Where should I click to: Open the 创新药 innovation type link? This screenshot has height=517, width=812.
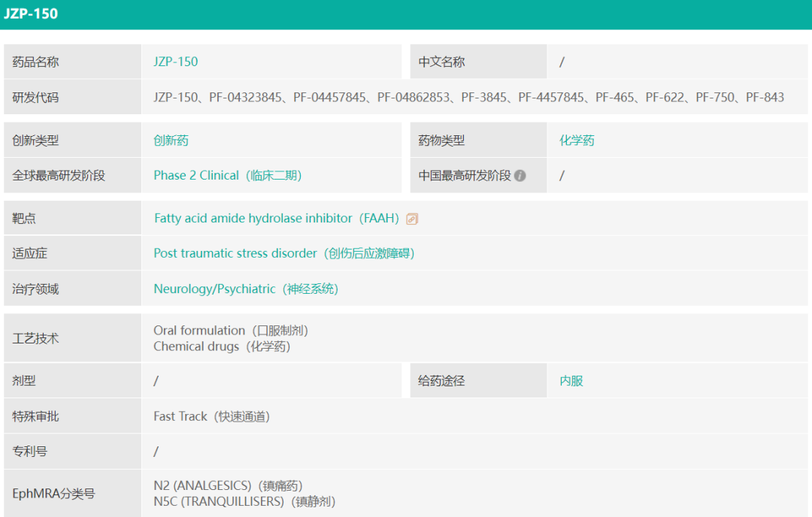[171, 141]
